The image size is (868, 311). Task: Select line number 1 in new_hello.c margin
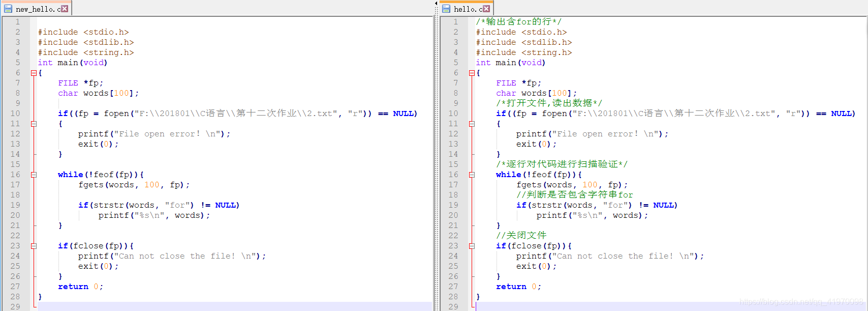pos(18,22)
